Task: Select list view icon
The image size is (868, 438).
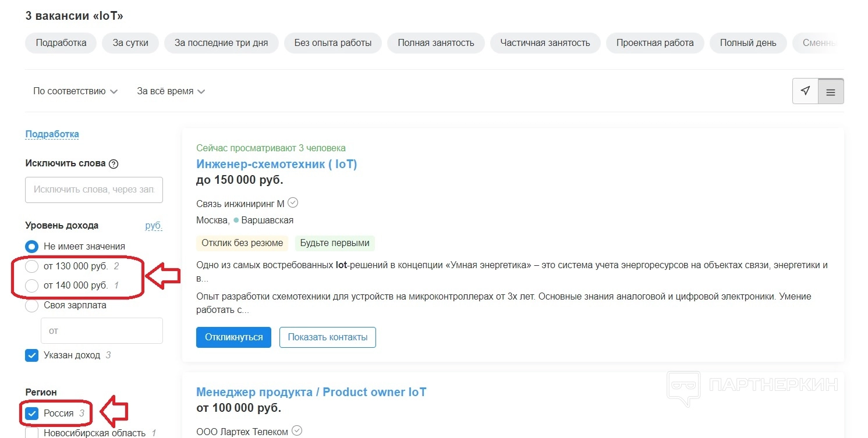Action: (x=831, y=92)
